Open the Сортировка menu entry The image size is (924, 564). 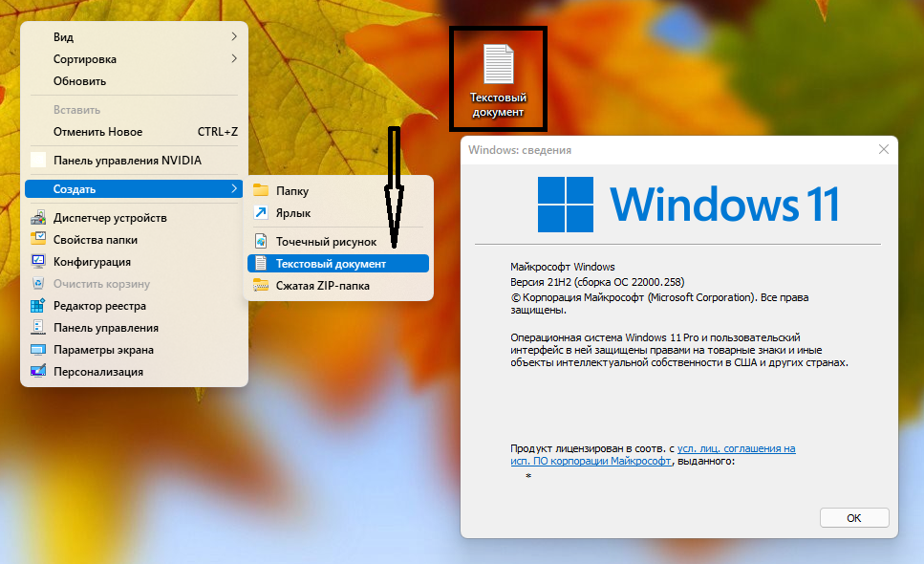click(135, 59)
